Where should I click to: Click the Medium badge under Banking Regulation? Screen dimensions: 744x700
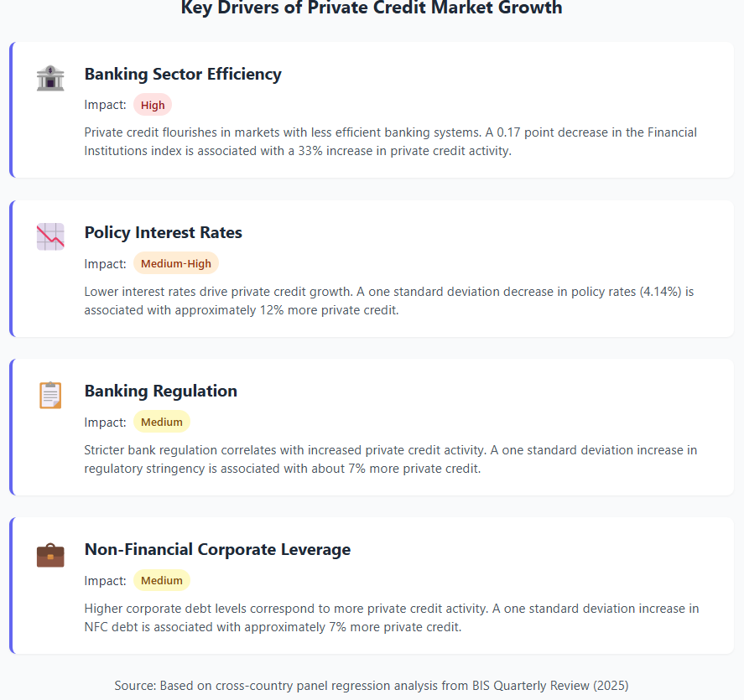tap(162, 422)
